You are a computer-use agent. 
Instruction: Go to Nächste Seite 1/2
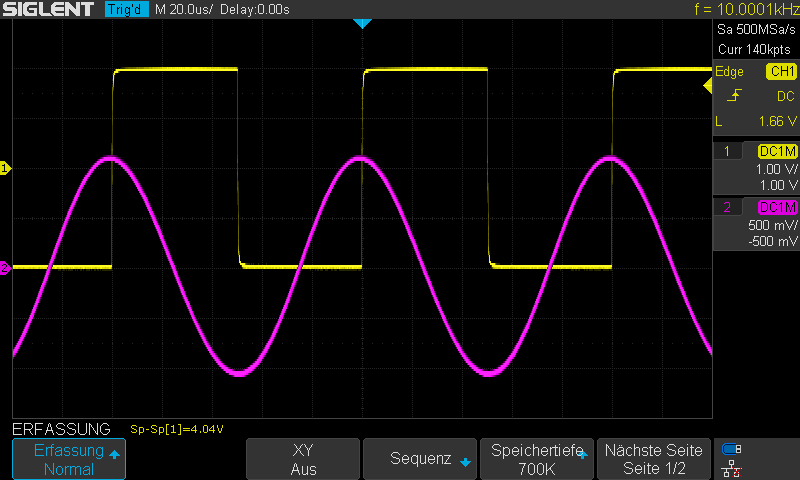pyautogui.click(x=654, y=459)
